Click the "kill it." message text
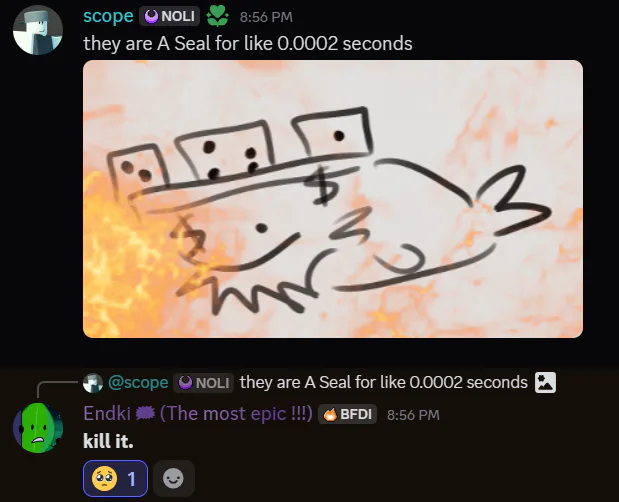619x502 pixels. point(108,441)
